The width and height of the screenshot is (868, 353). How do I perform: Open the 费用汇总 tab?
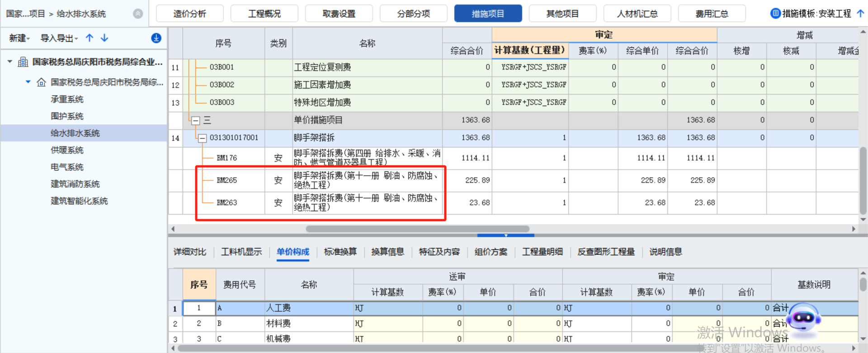[x=712, y=14]
